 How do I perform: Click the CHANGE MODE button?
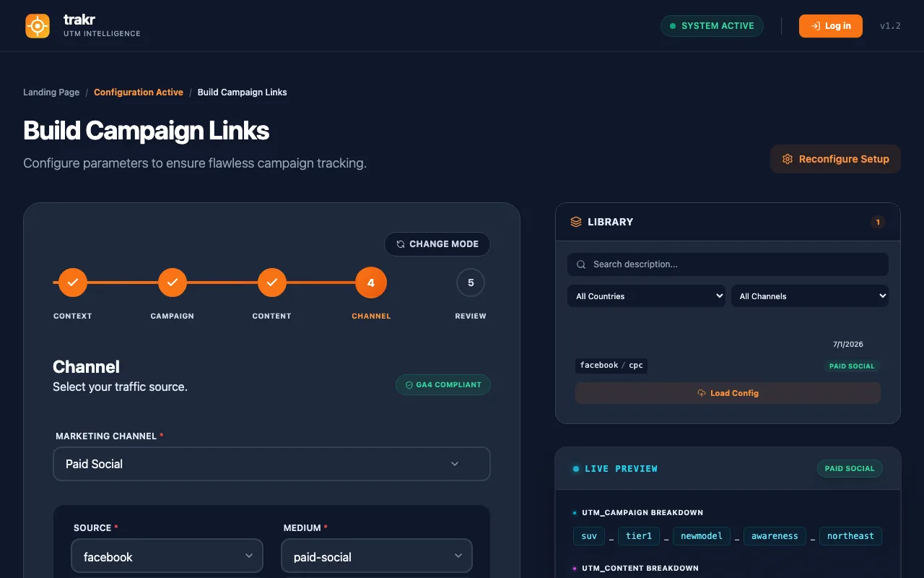pos(437,244)
